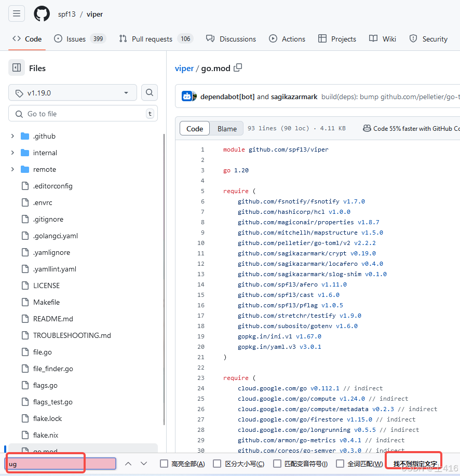Click the dependabot[bot] author link

(227, 97)
